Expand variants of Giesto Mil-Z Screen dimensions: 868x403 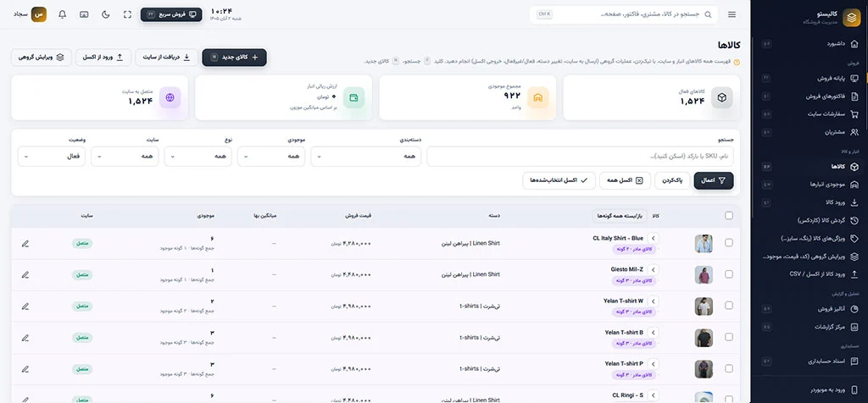pos(654,269)
